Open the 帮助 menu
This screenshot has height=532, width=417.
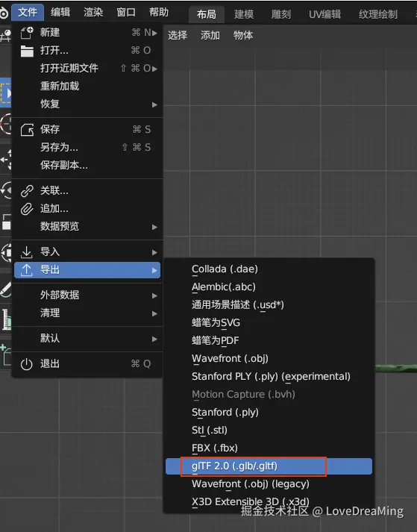[159, 12]
